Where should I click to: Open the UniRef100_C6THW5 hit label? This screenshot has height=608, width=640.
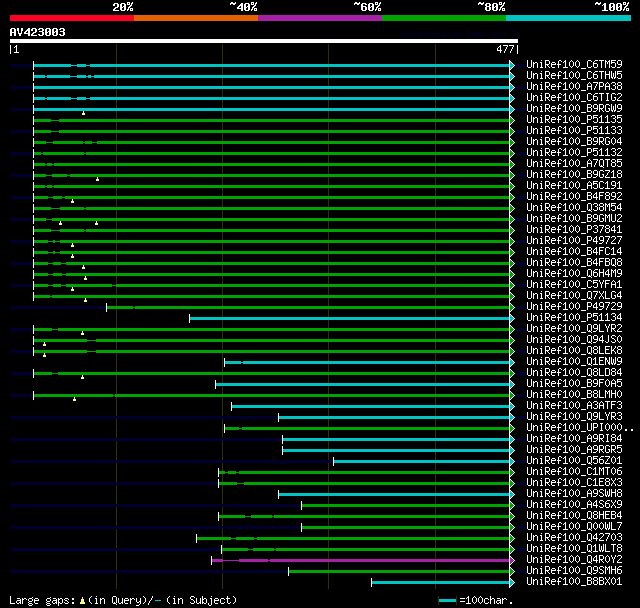pyautogui.click(x=573, y=76)
